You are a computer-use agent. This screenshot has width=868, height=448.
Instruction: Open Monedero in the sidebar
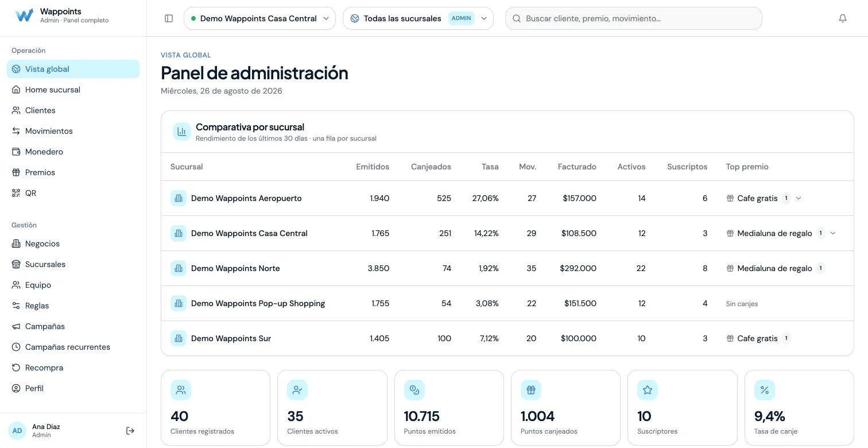[x=73, y=152]
